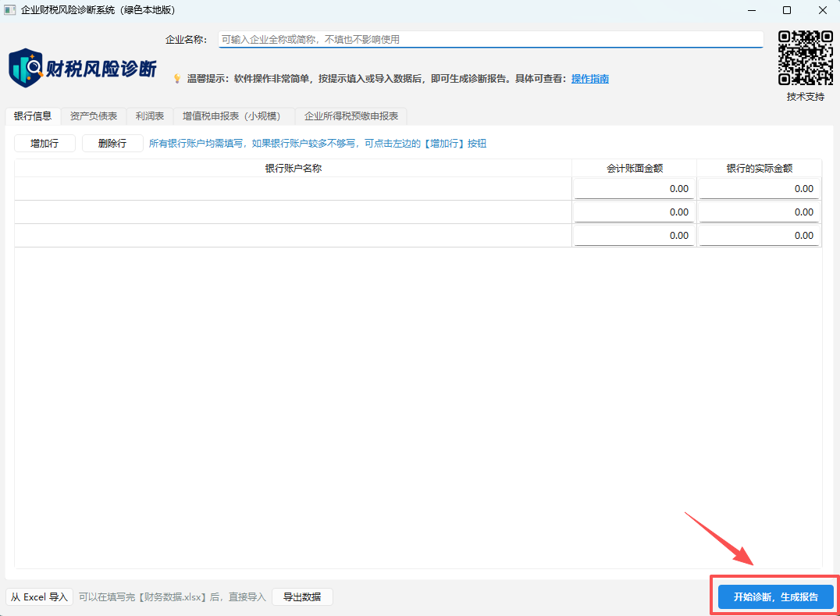The width and height of the screenshot is (840, 616).
Task: Click the 增加行 button
Action: point(44,144)
